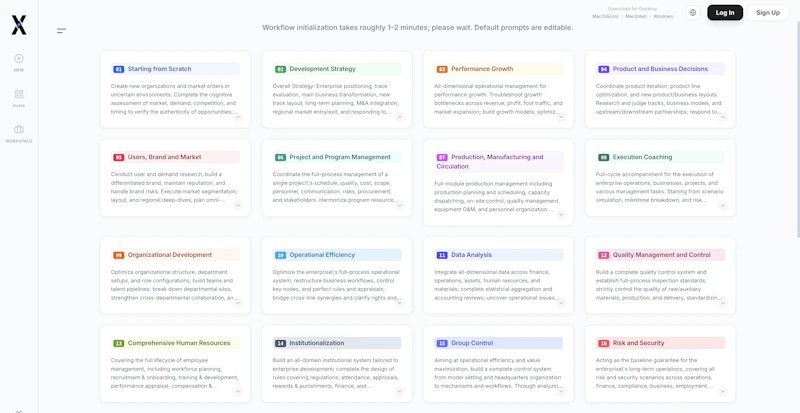Open the language globe icon
The width and height of the screenshot is (800, 413).
[x=692, y=13]
